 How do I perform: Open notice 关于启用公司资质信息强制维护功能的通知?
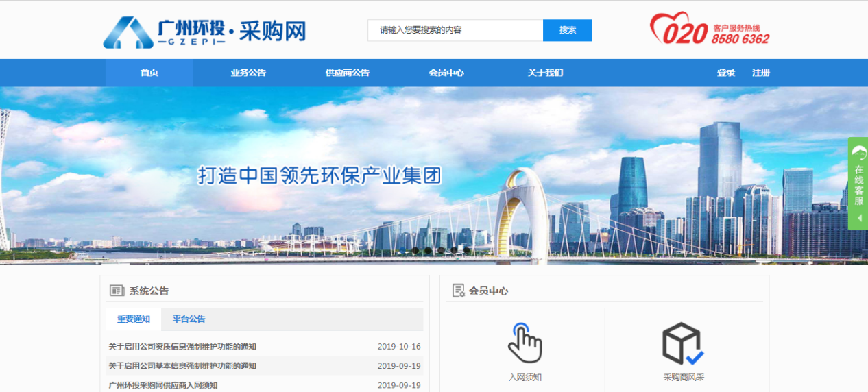pos(182,347)
